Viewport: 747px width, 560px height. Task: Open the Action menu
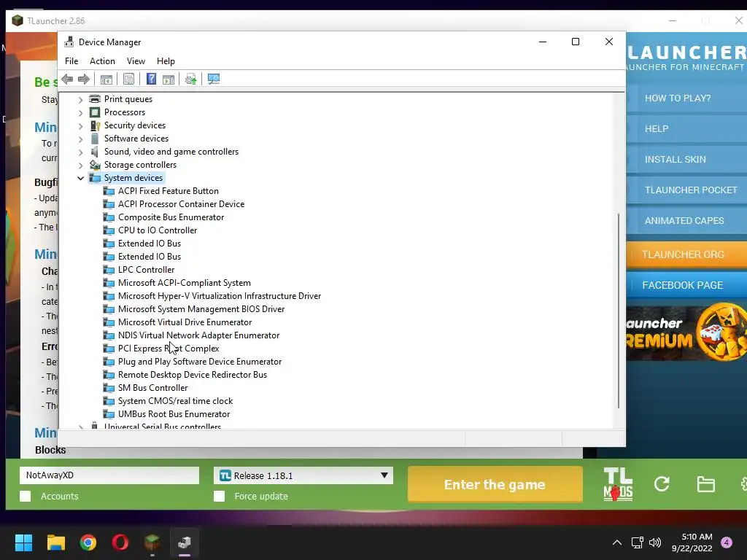[102, 61]
